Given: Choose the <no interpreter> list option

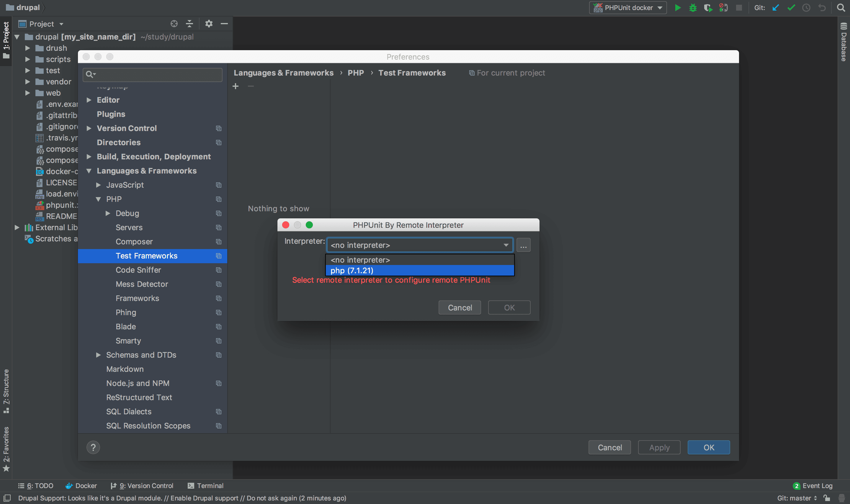Looking at the screenshot, I should point(420,260).
